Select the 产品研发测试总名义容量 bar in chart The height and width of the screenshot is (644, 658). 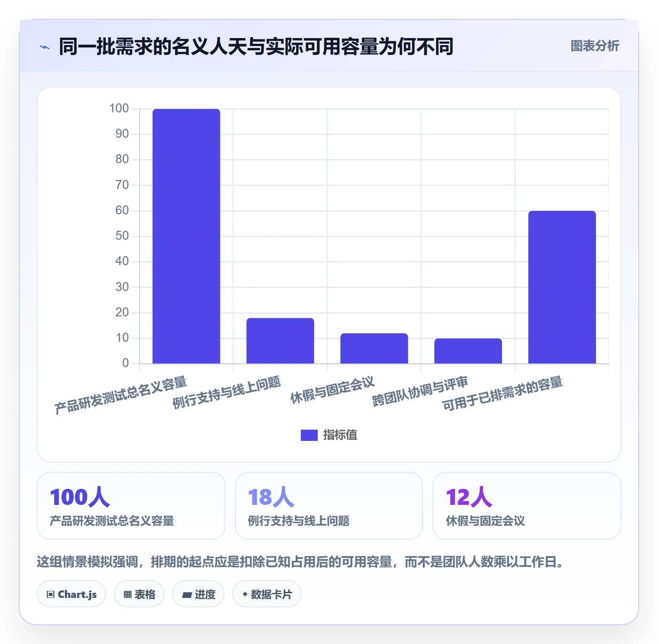(x=186, y=236)
